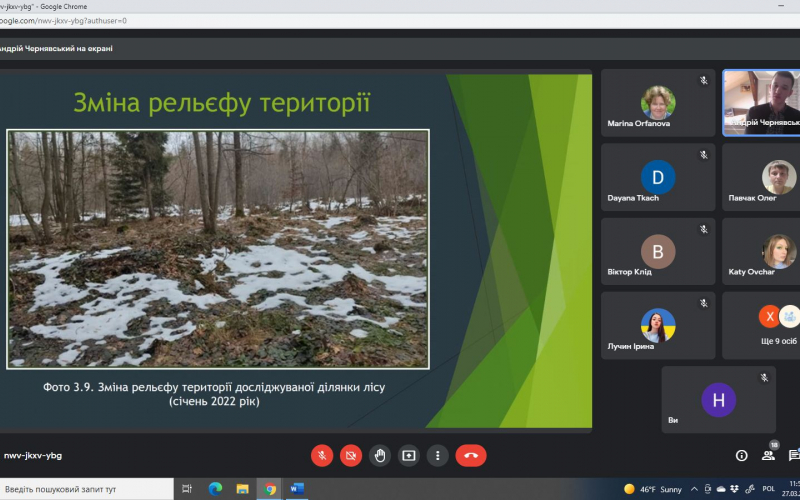Select Віктор Клід participant tile
Image resolution: width=800 pixels, height=500 pixels.
pyautogui.click(x=658, y=252)
